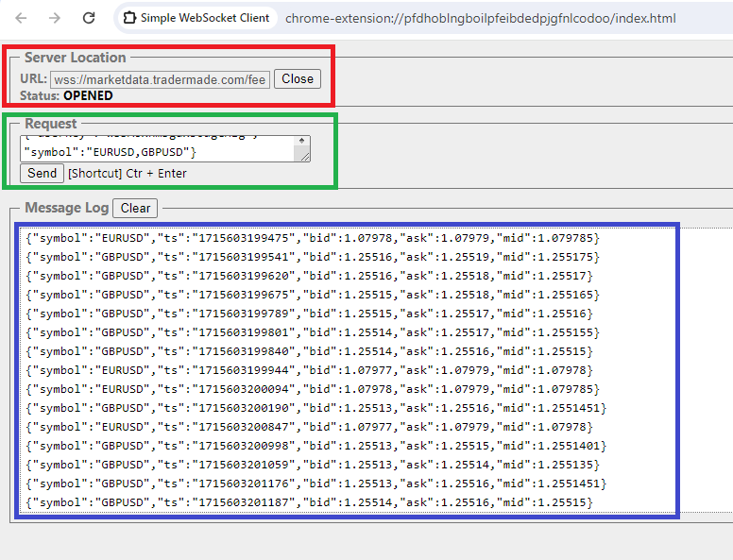
Task: Reload the page with the refresh icon
Action: pyautogui.click(x=89, y=18)
